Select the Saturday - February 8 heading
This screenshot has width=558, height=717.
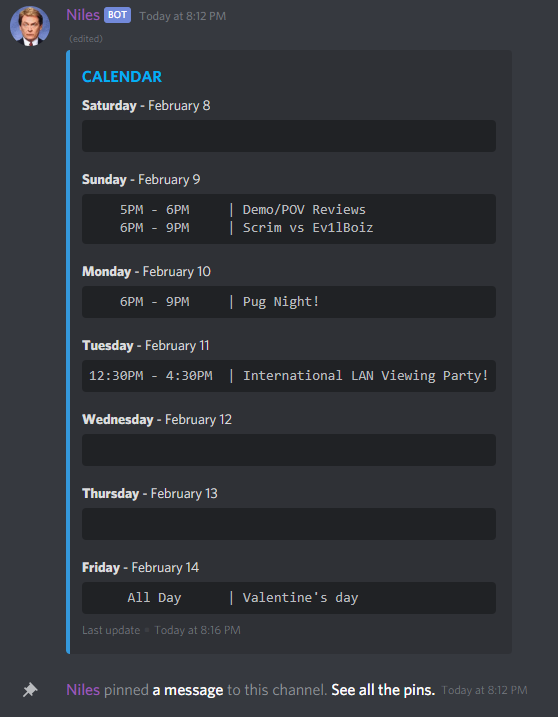click(x=146, y=106)
